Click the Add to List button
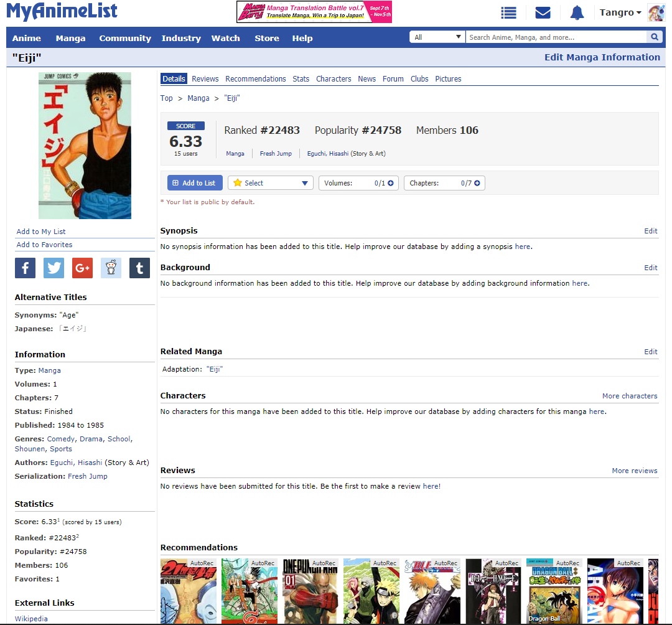672x625 pixels. (195, 183)
